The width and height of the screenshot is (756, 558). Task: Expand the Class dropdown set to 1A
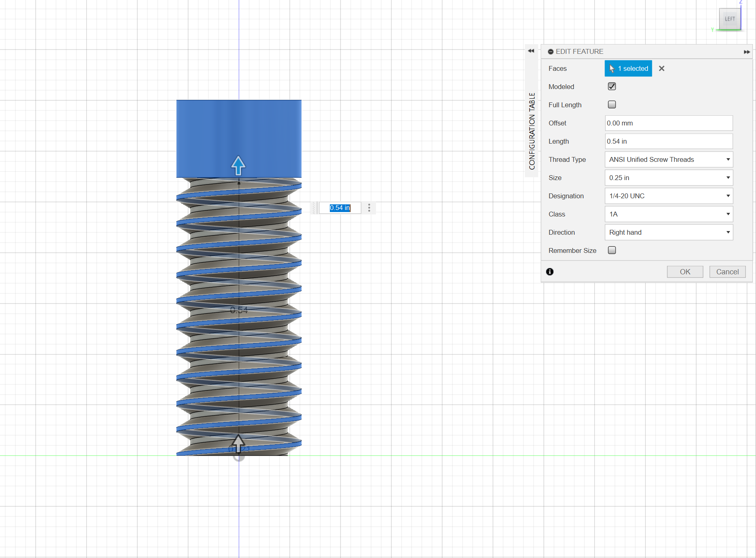coord(669,214)
